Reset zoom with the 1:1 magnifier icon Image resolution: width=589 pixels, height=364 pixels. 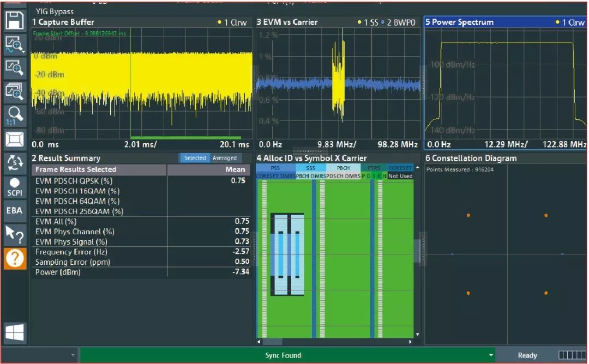pyautogui.click(x=15, y=116)
